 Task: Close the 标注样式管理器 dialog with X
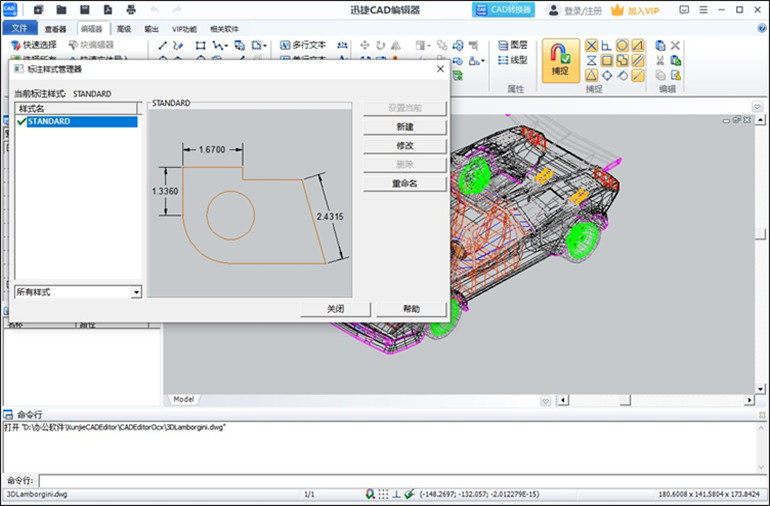[x=440, y=69]
